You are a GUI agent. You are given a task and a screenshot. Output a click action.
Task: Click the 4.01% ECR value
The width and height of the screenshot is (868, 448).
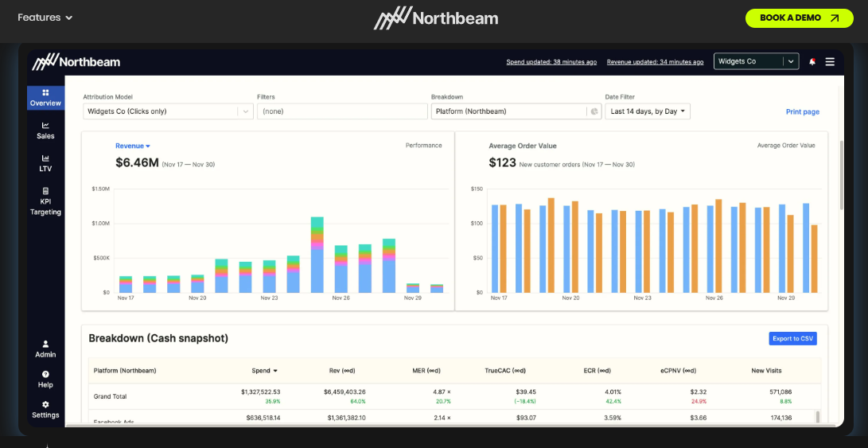pos(613,392)
